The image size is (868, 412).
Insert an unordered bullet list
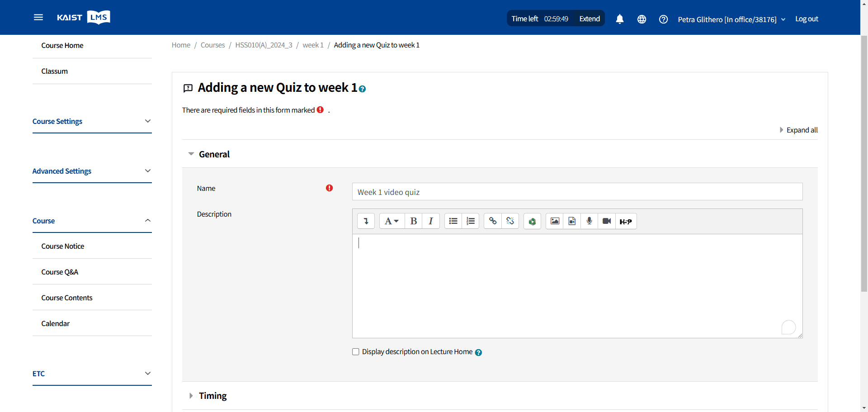coord(453,221)
